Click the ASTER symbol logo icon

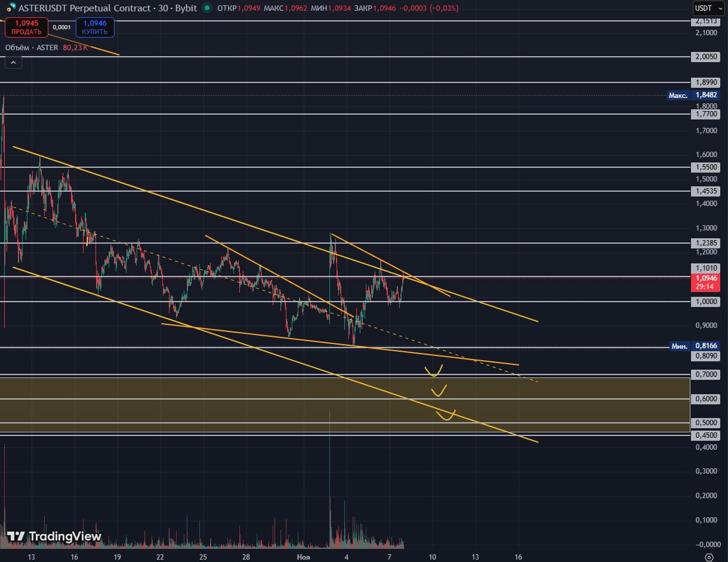10,8
